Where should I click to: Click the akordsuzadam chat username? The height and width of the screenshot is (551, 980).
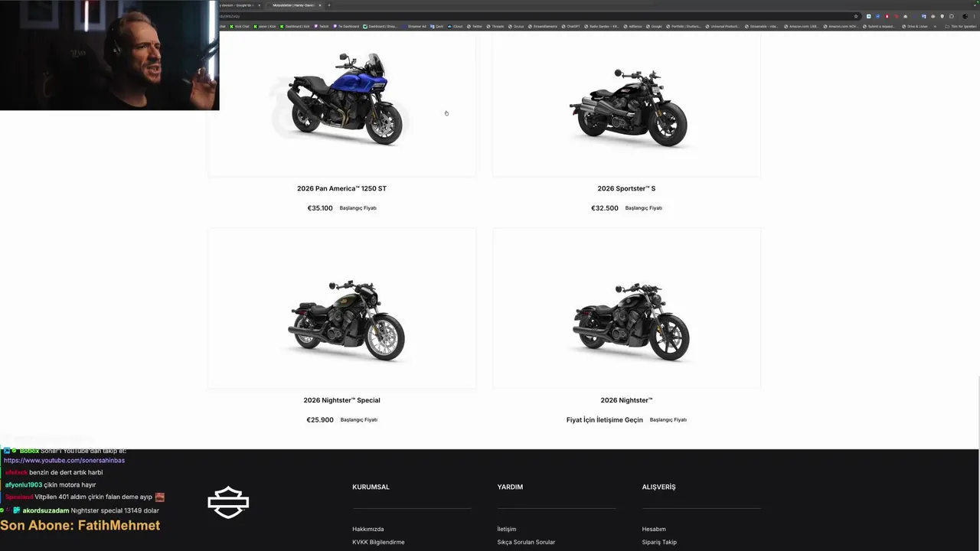point(46,510)
